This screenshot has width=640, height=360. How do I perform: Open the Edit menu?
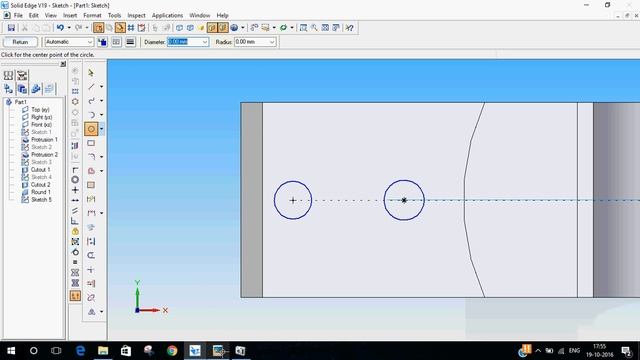[33, 16]
